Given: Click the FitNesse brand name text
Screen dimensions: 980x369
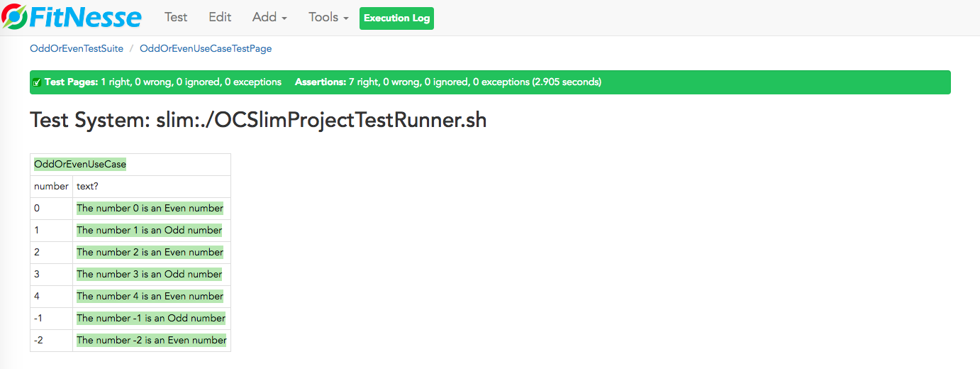Looking at the screenshot, I should (85, 17).
